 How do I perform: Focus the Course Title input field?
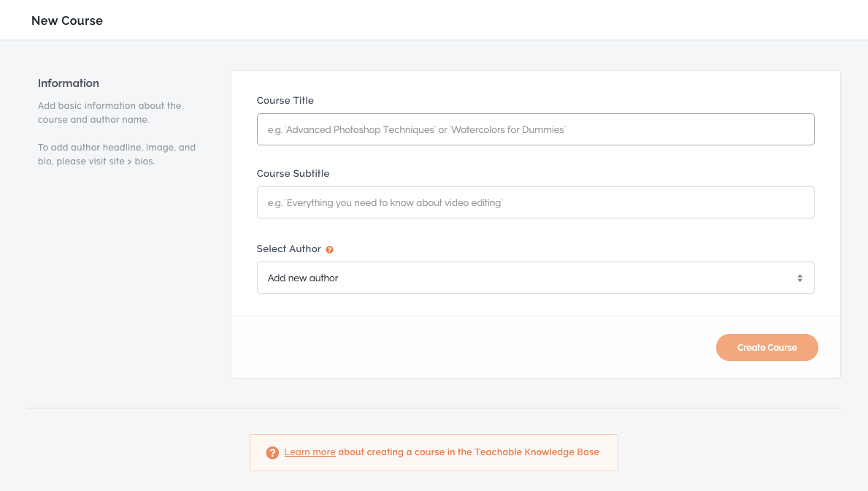click(x=534, y=129)
